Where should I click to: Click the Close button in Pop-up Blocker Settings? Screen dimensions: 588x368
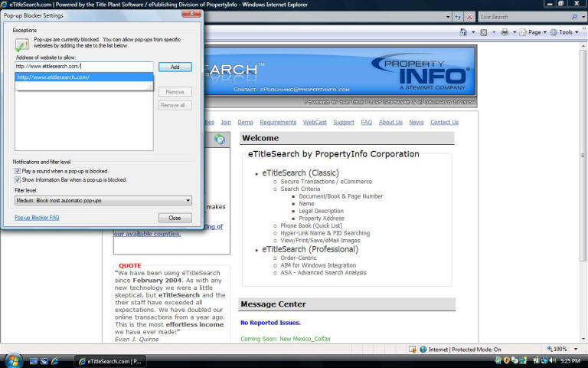point(175,218)
